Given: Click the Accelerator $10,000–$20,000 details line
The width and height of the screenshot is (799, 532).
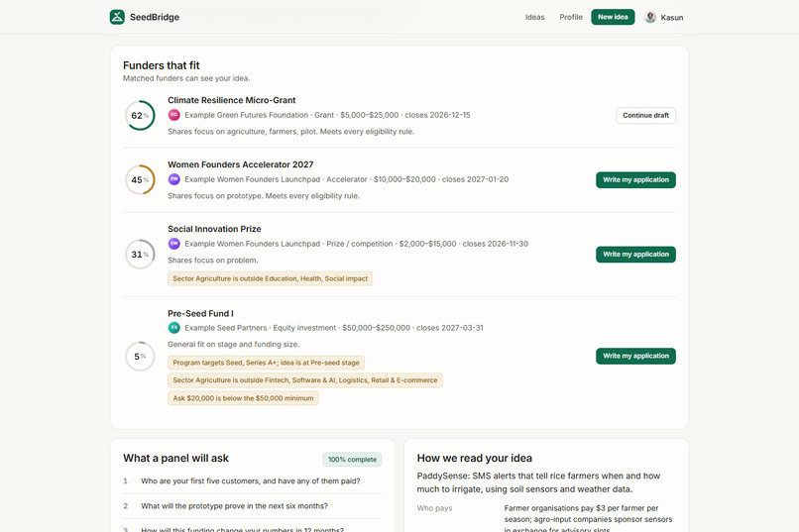Looking at the screenshot, I should (x=347, y=179).
